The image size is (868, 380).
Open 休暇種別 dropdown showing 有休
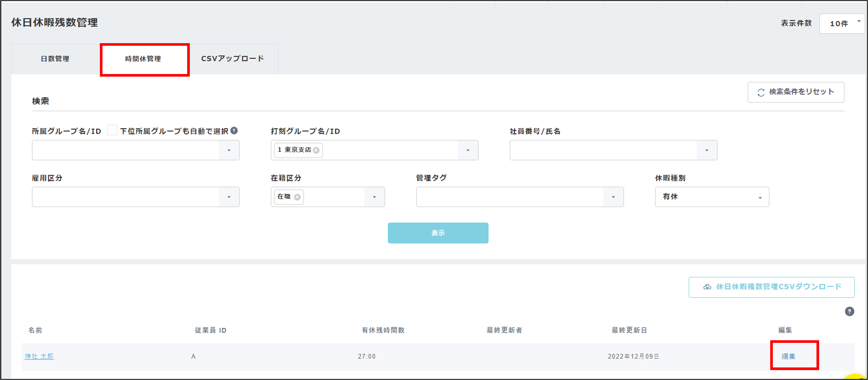pyautogui.click(x=712, y=197)
